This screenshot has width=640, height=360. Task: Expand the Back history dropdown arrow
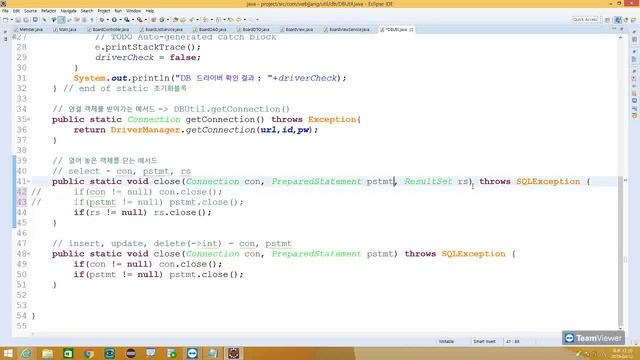click(244, 20)
